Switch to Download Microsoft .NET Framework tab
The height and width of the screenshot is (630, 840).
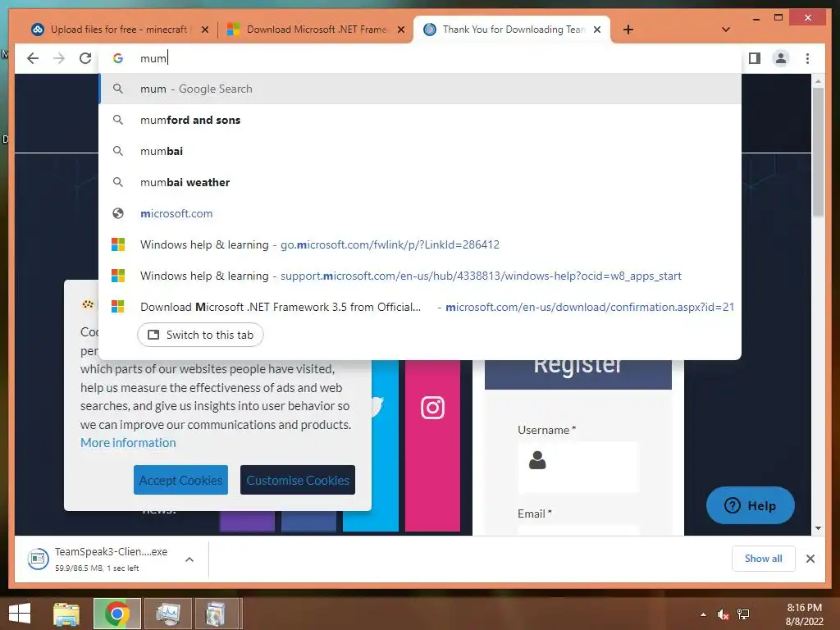[x=316, y=30]
